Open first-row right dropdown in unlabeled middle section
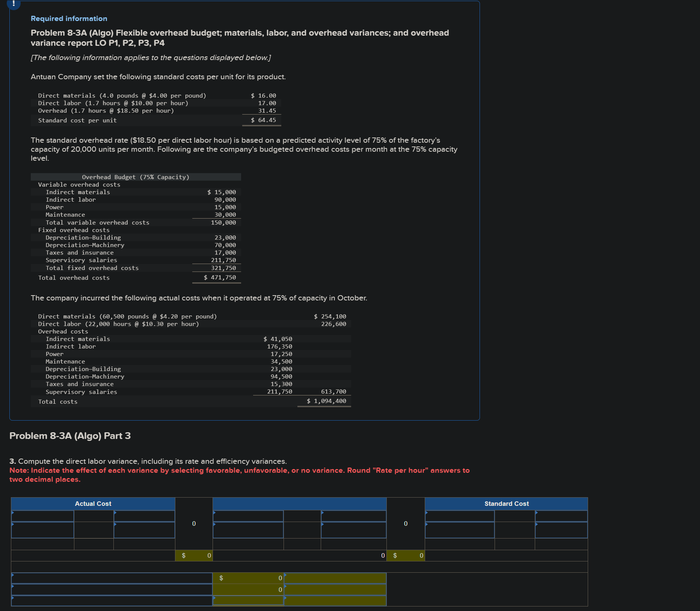Screen dimensions: 700x611 (353, 516)
